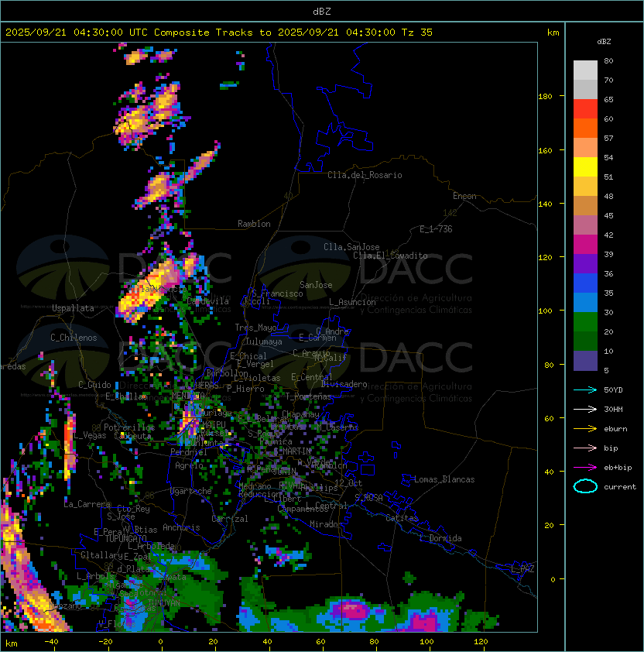This screenshot has height=652, width=644.
Task: Click the 160 tick label on the vertical axis
Action: click(x=545, y=150)
